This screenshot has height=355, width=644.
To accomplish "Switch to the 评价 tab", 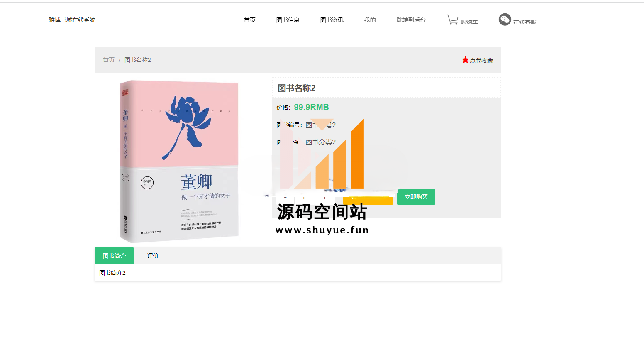I will click(x=153, y=256).
